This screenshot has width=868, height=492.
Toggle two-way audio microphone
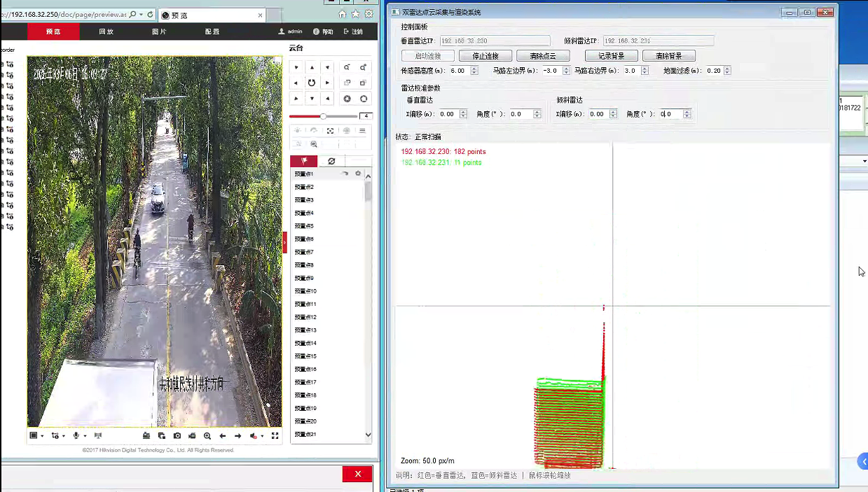[x=75, y=436]
